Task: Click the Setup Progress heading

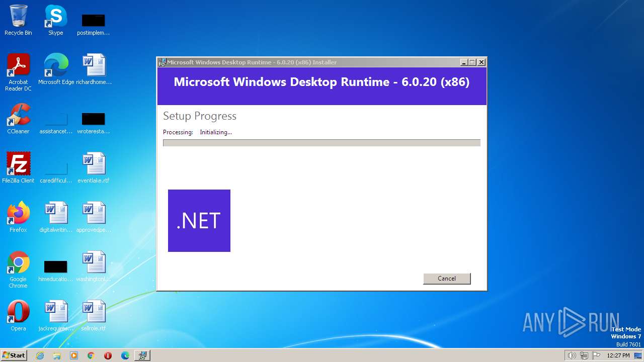Action: click(x=200, y=116)
